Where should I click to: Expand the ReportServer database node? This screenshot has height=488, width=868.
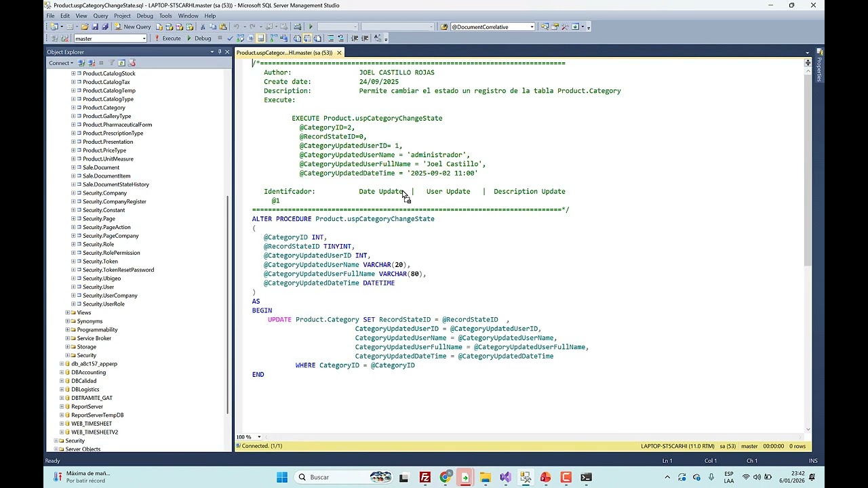tap(62, 407)
